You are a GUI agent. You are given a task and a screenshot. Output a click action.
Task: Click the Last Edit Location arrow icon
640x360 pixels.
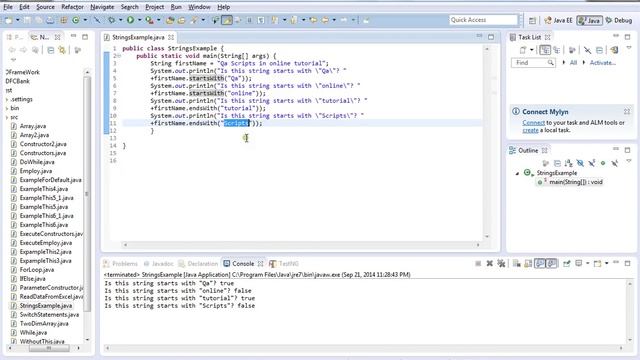tap(313, 20)
